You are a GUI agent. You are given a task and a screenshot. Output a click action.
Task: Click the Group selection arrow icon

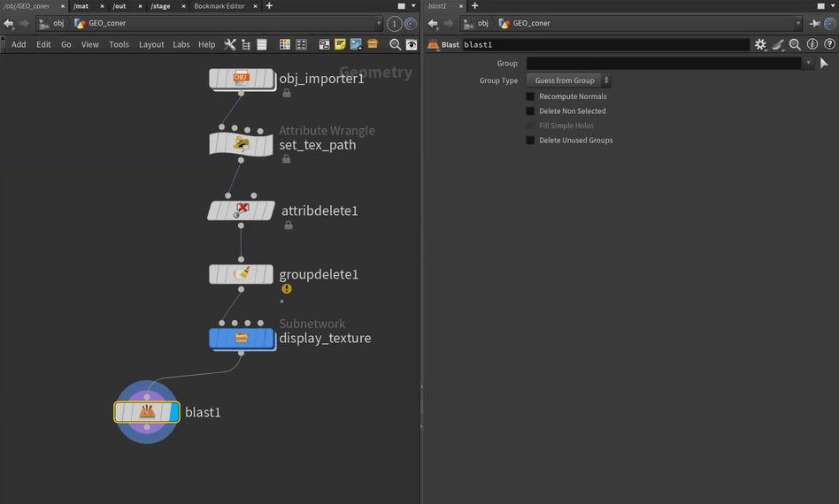click(825, 64)
